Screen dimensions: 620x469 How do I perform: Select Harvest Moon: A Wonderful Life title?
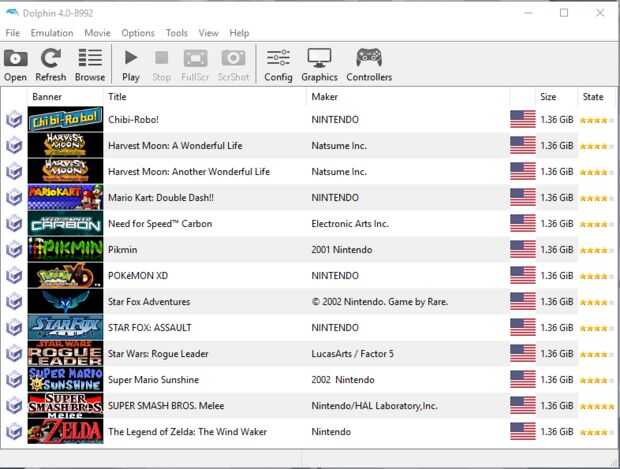point(175,146)
